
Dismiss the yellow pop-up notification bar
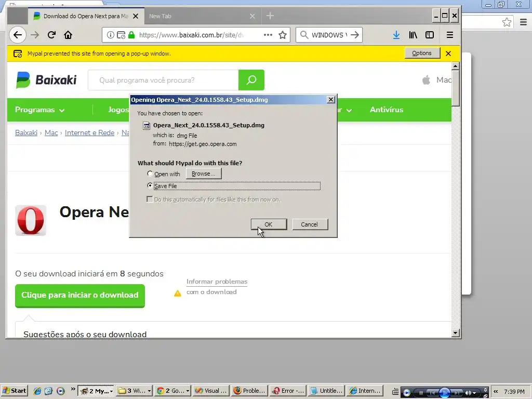point(448,54)
